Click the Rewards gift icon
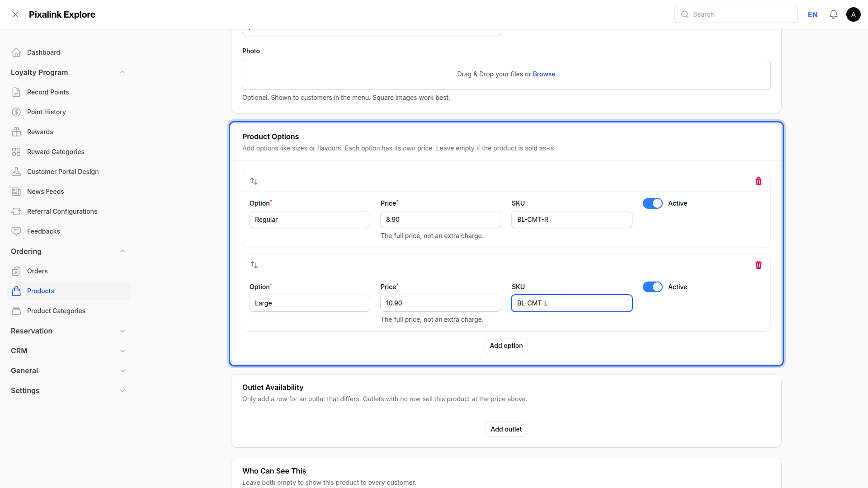The height and width of the screenshot is (488, 868). (16, 132)
